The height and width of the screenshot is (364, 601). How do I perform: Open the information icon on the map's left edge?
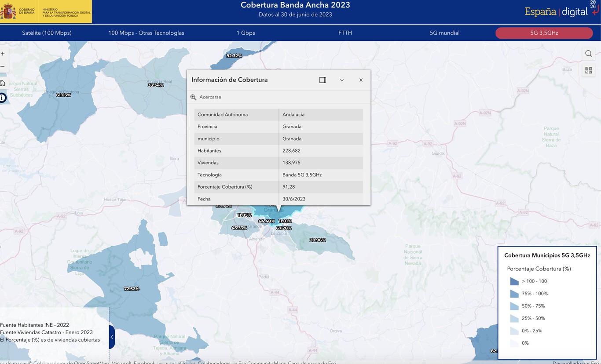tap(3, 98)
